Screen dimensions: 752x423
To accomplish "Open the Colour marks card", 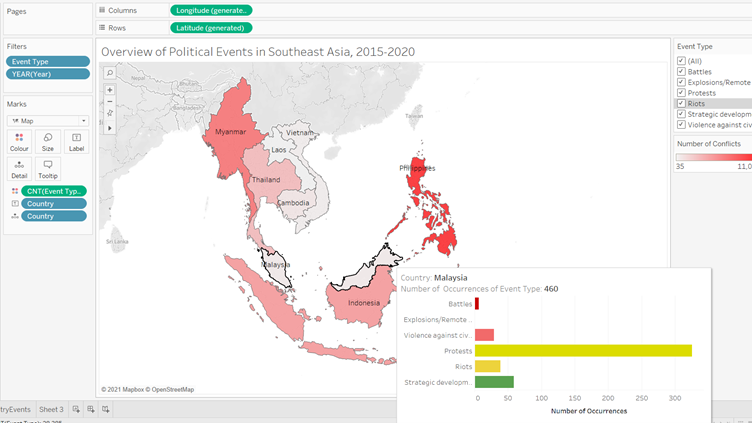I will coord(19,141).
